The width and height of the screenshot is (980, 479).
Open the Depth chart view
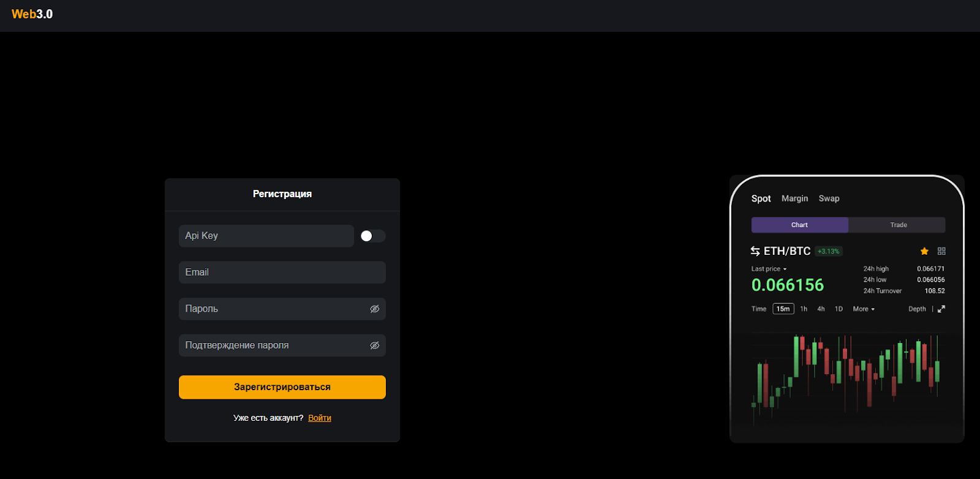click(x=917, y=309)
